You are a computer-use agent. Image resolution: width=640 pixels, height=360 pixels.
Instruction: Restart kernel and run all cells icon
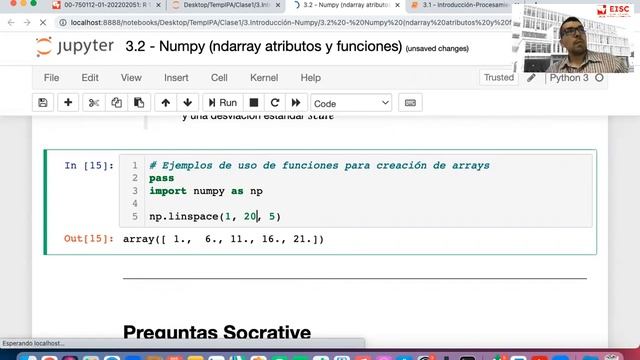[296, 102]
